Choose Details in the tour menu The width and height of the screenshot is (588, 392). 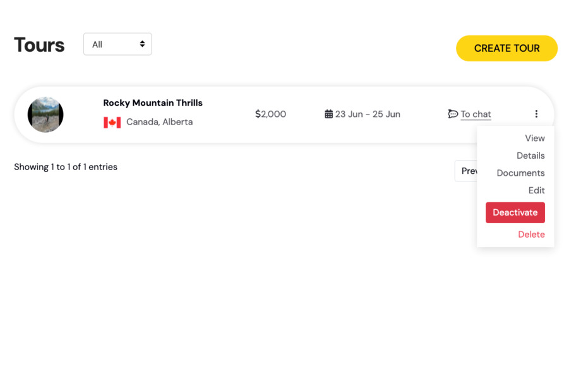coord(531,156)
